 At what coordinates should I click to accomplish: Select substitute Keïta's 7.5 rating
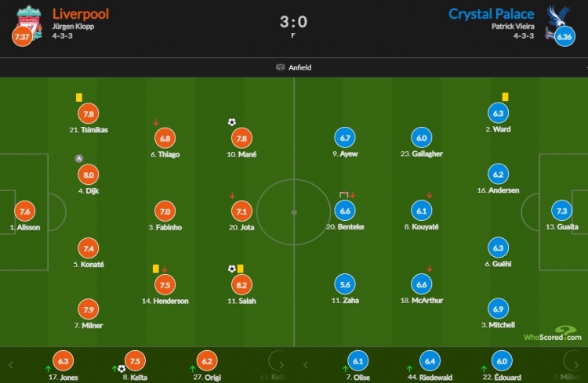click(135, 361)
